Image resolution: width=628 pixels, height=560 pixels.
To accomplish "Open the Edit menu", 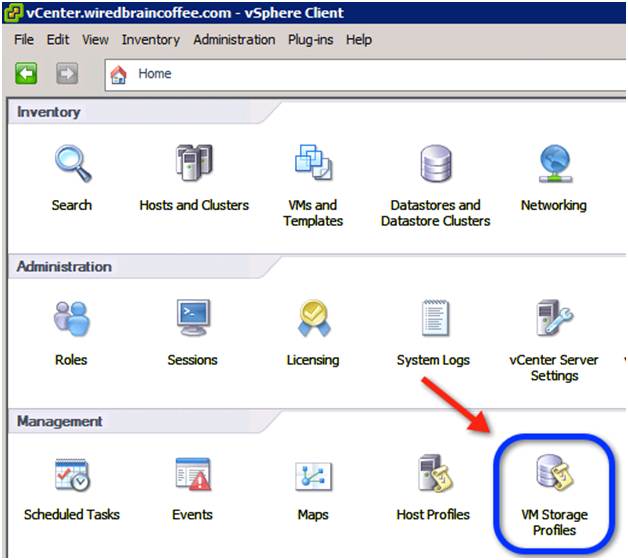I will click(58, 40).
